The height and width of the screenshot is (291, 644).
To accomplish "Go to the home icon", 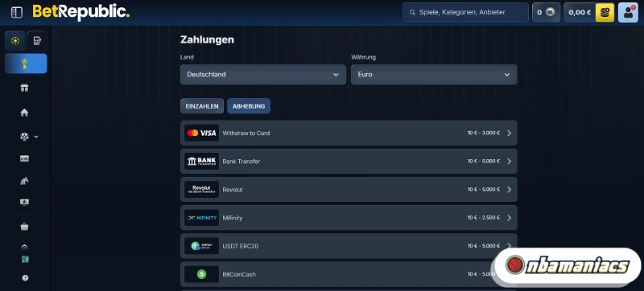I will point(25,113).
